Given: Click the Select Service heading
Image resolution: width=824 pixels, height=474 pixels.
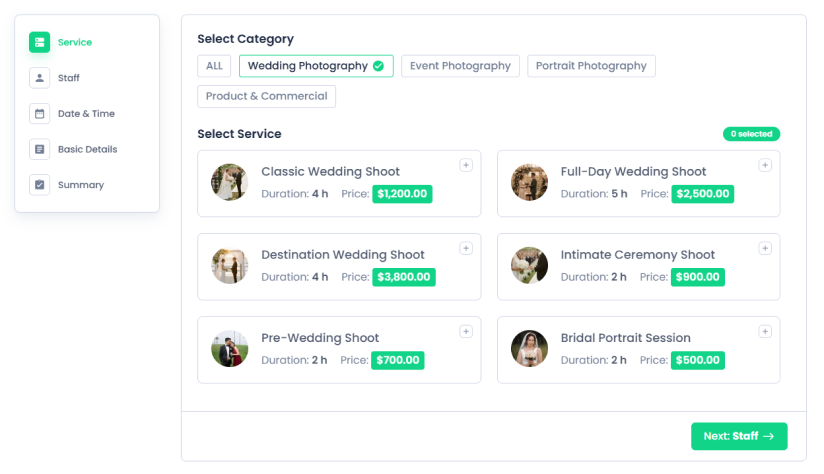Looking at the screenshot, I should tap(239, 134).
